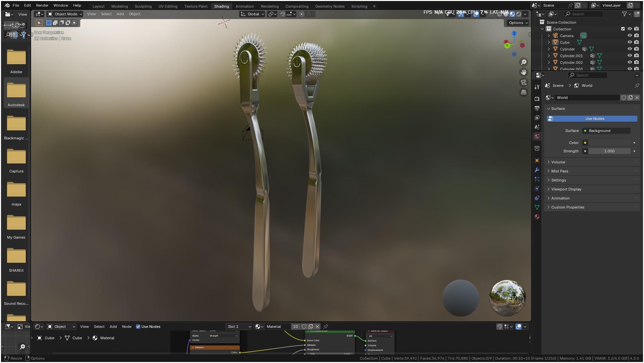Pin the node editor material

326,327
